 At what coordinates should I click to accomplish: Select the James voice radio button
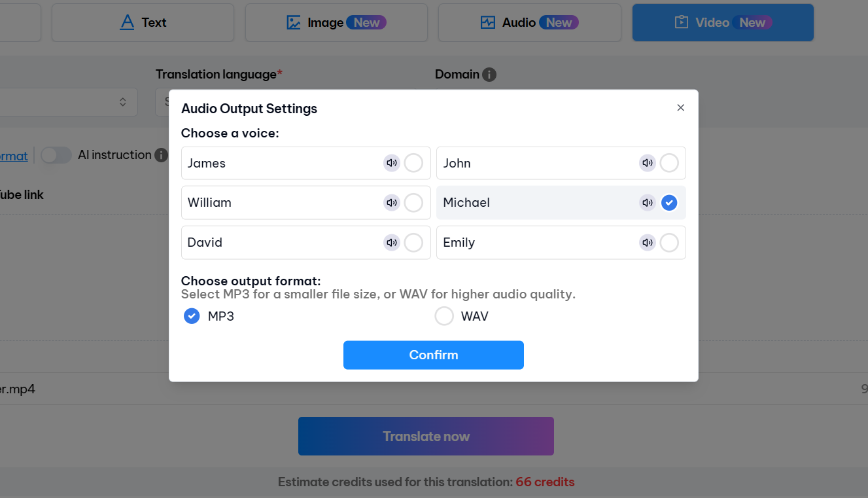[x=413, y=163]
